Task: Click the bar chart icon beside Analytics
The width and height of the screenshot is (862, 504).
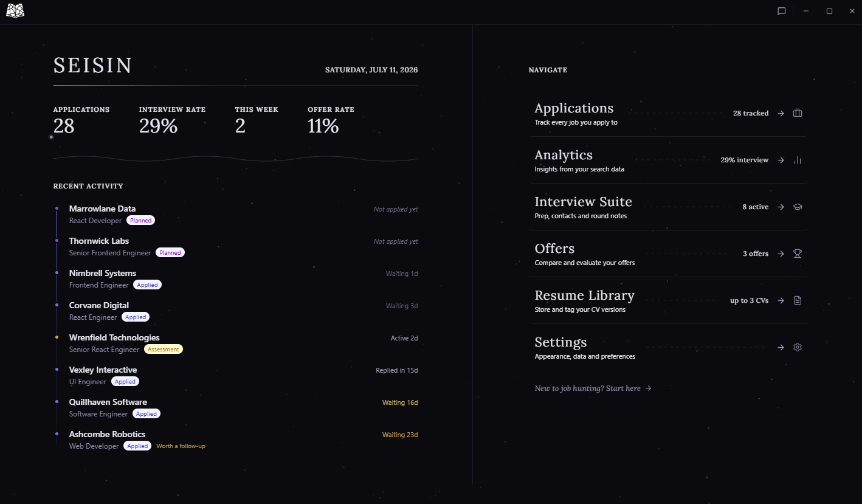Action: tap(798, 160)
